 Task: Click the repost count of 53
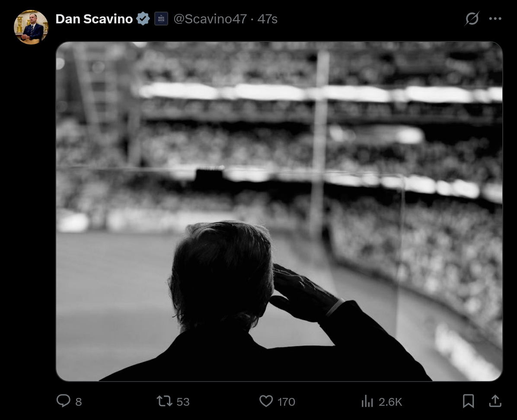pos(183,402)
